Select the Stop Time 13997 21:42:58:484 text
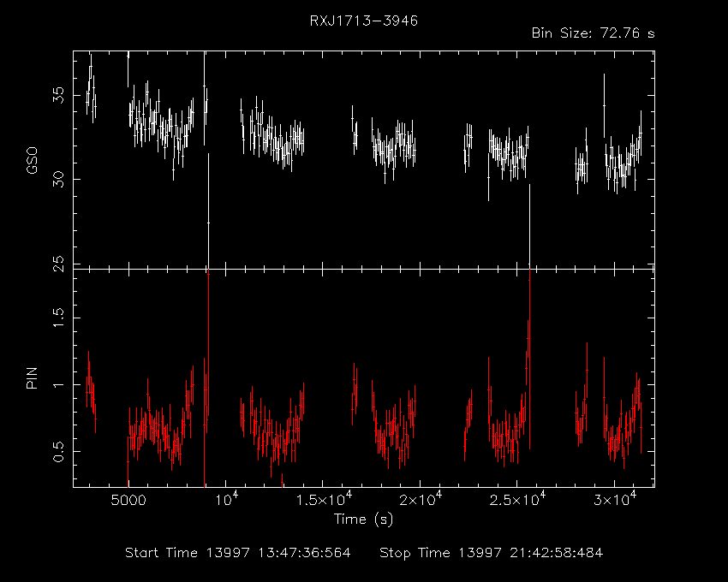The width and height of the screenshot is (728, 582). (x=492, y=553)
